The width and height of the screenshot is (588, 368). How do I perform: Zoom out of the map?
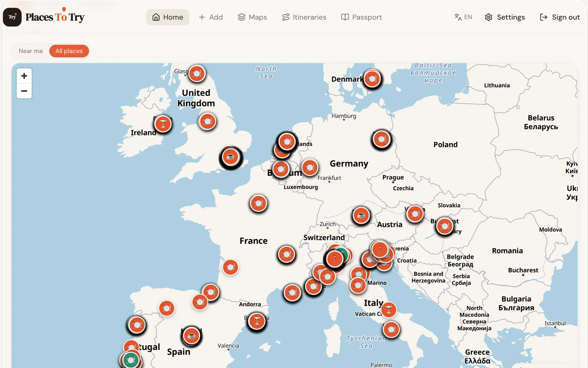24,91
